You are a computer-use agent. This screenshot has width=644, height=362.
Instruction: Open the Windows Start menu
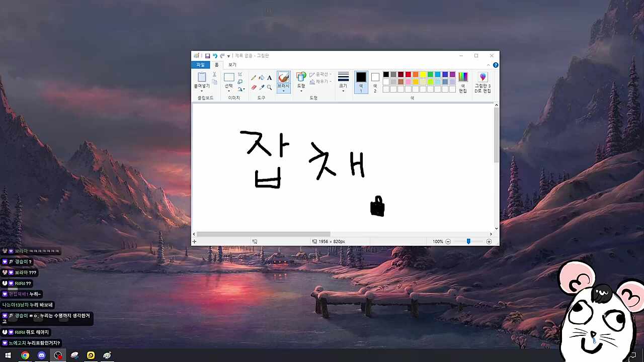click(8, 355)
